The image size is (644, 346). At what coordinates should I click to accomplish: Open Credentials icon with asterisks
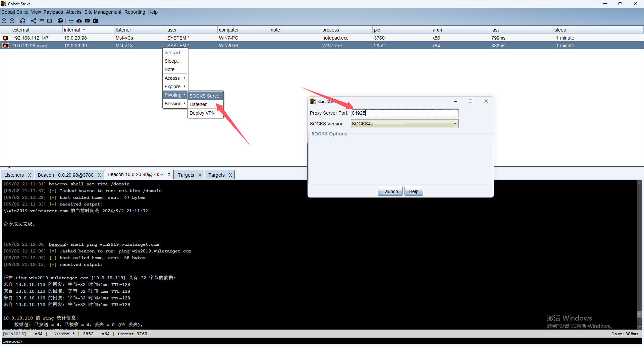tap(71, 21)
